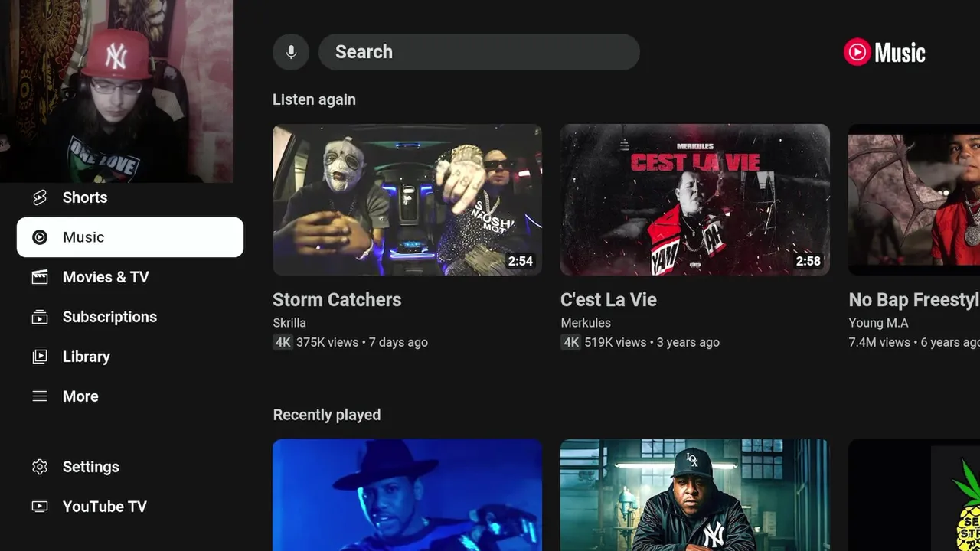980x551 pixels.
Task: Click the YouTube TV icon
Action: pos(40,507)
